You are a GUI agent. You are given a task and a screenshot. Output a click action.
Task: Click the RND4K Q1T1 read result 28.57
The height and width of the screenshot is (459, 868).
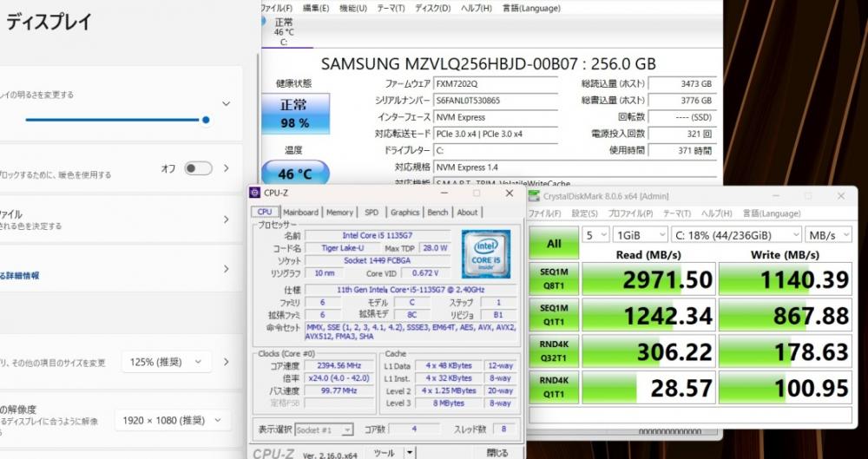(x=648, y=387)
